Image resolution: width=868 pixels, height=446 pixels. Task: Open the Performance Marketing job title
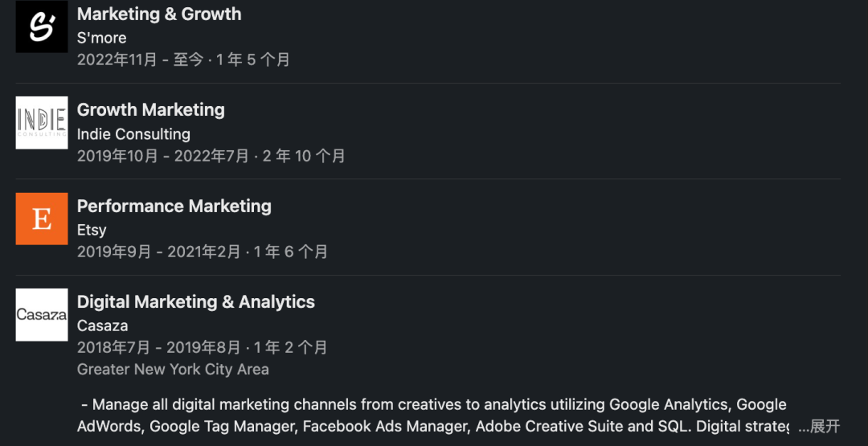174,207
